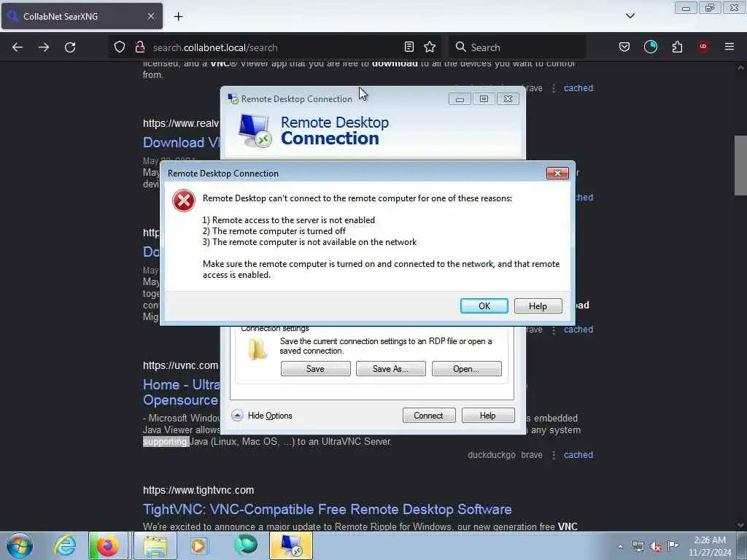747x560 pixels.
Task: Open TightVNC search result link
Action: point(328,509)
